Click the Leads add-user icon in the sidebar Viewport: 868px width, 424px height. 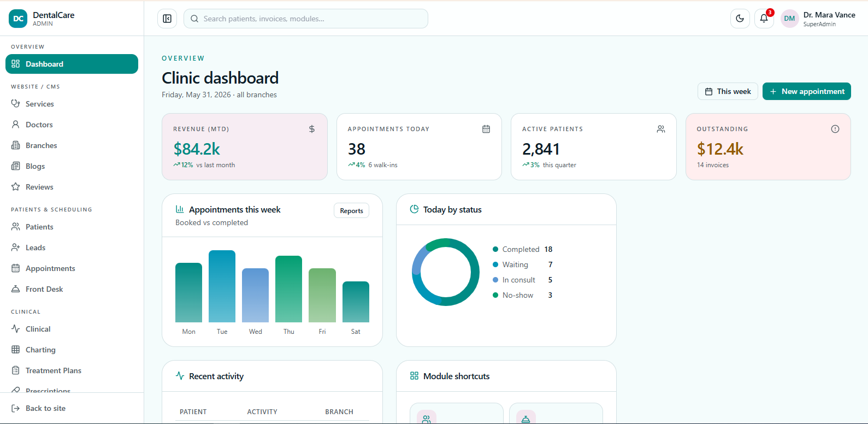[16, 247]
